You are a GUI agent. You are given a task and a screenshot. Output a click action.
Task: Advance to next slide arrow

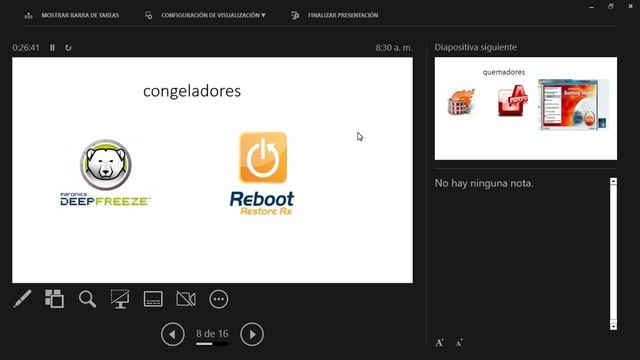point(252,334)
